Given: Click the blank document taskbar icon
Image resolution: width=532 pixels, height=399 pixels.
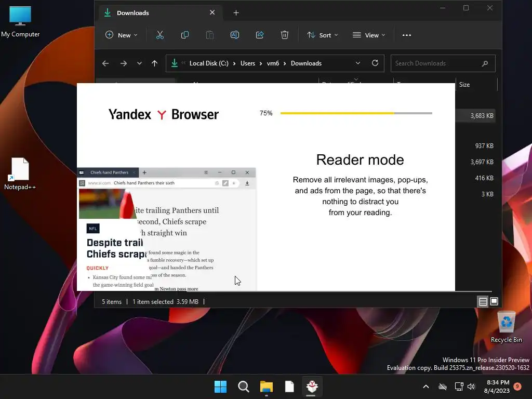Looking at the screenshot, I should [289, 387].
